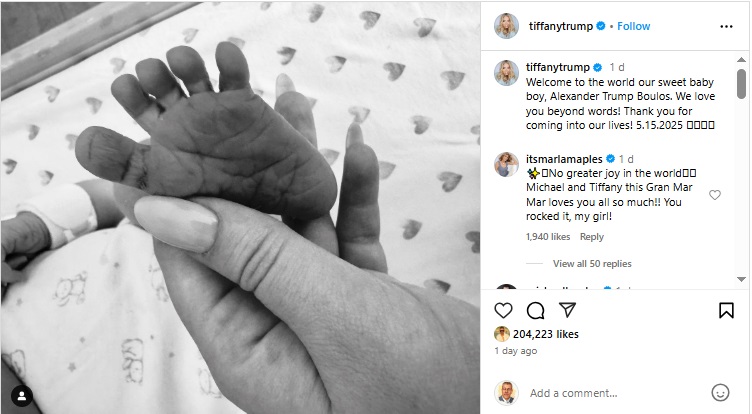Follow tiffanytrump account

634,26
